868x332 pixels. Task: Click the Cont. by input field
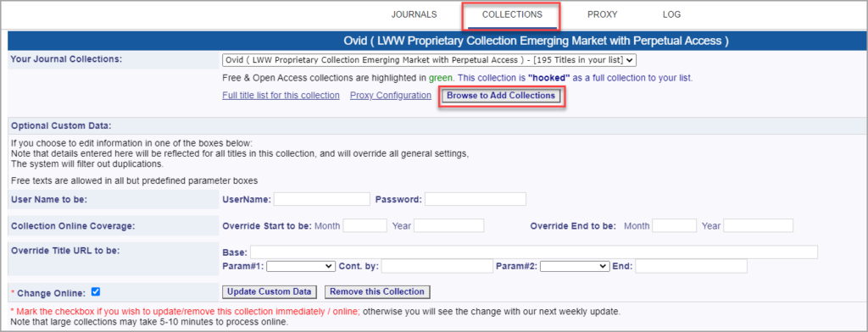pyautogui.click(x=437, y=267)
